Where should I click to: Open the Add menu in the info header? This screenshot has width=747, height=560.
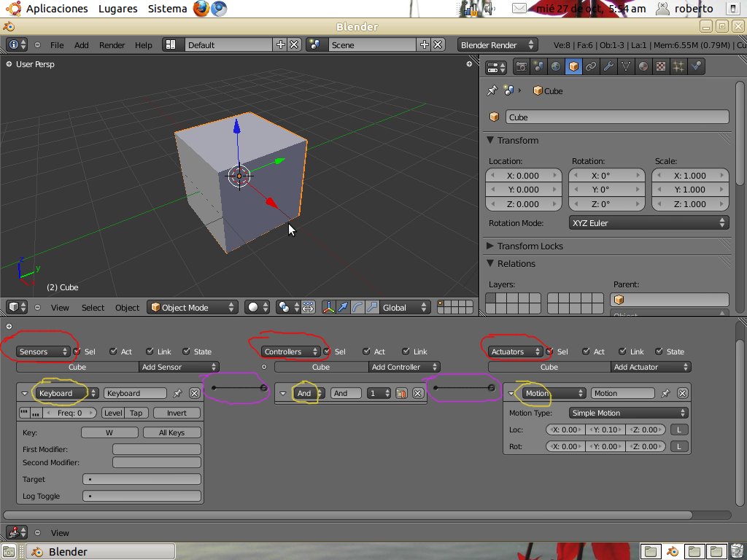point(82,44)
